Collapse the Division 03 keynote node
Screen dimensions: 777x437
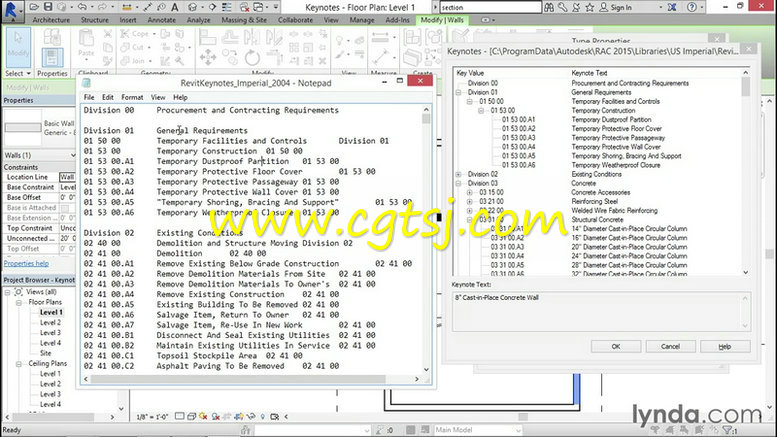click(458, 183)
